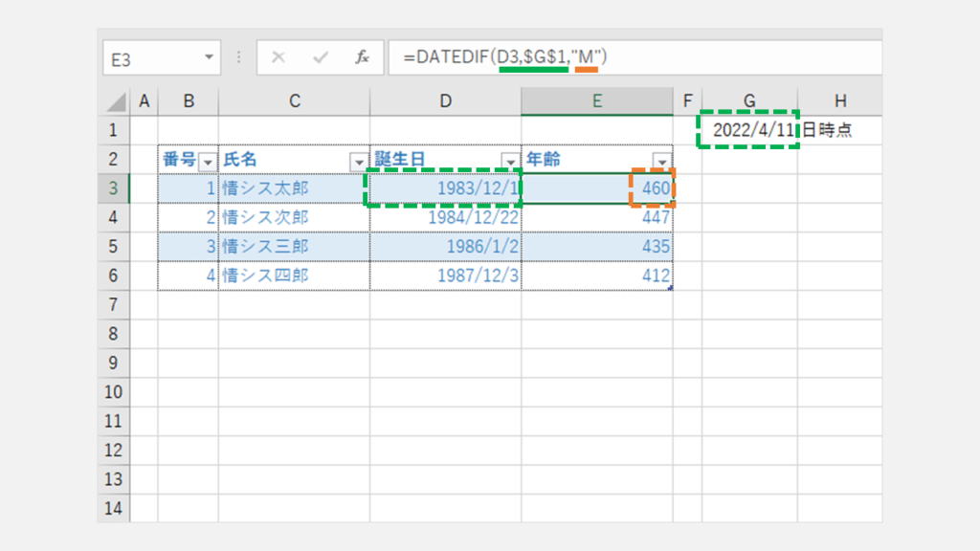
Task: Click the Enter checkmark icon in formula bar
Action: click(321, 57)
